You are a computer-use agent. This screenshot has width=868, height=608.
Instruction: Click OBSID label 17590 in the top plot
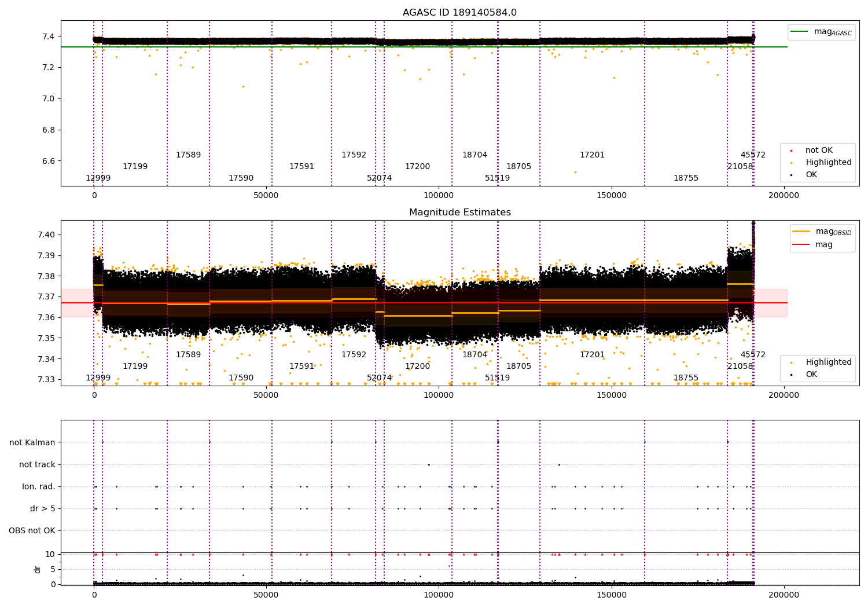[241, 178]
